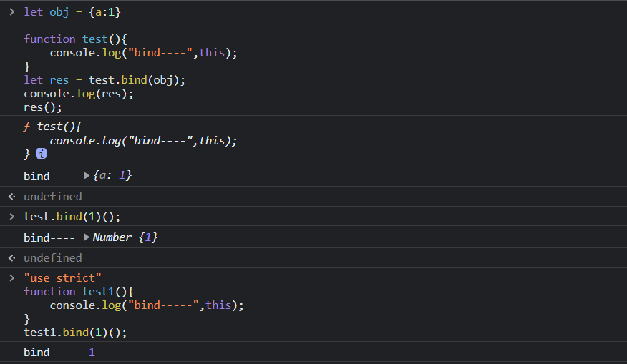Click the 'function test(){' line in first input
627x364 pixels.
point(76,39)
